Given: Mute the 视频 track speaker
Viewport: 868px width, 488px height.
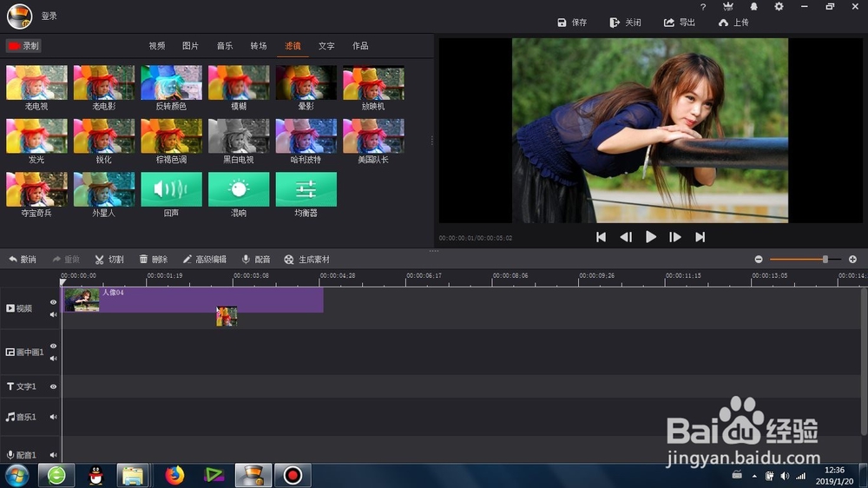Looking at the screenshot, I should tap(53, 314).
